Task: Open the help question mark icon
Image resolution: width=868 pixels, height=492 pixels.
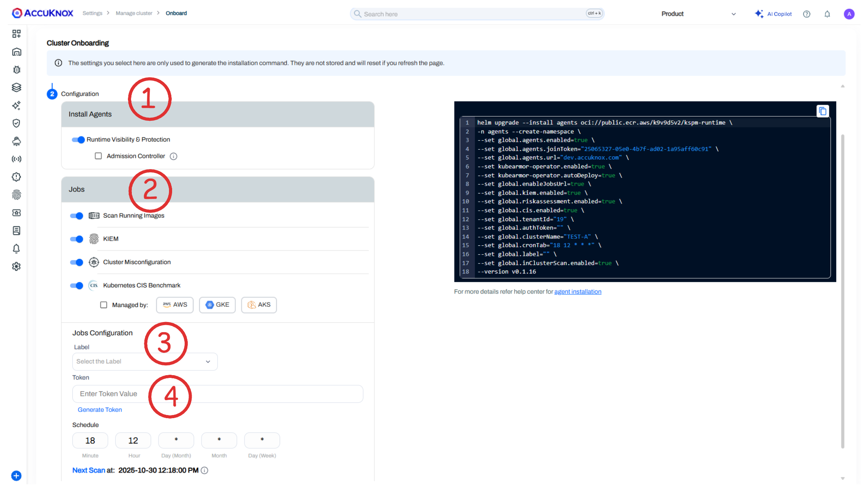Action: 807,14
